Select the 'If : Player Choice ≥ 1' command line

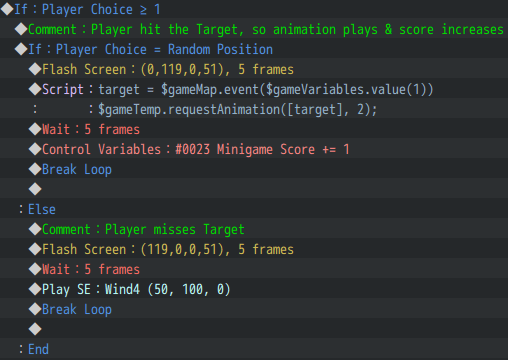point(254,9)
